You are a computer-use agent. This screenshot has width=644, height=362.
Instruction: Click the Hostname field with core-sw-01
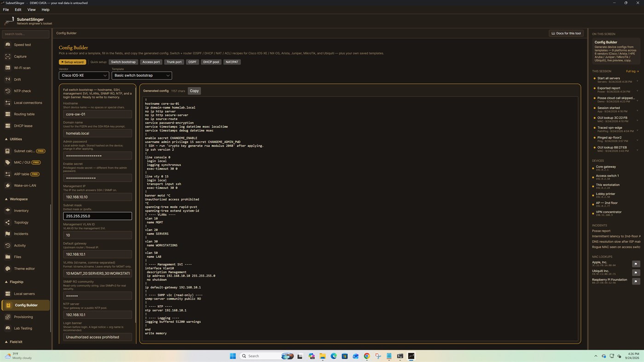98,114
